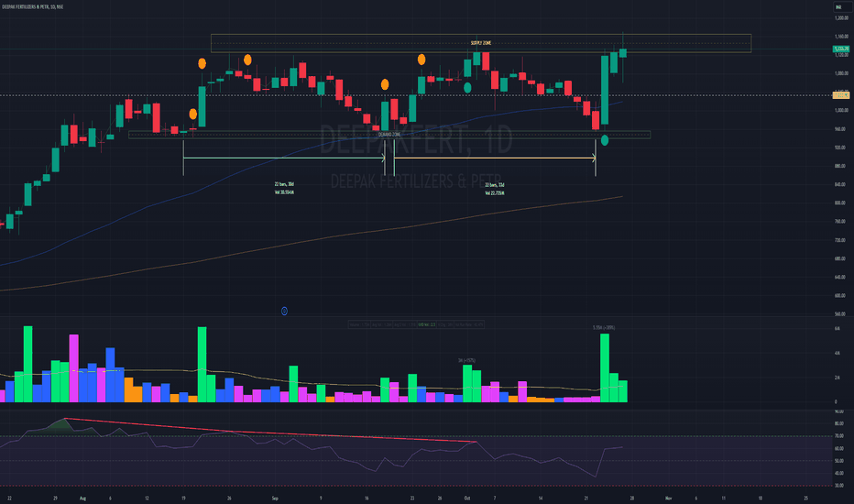Image resolution: width=854 pixels, height=504 pixels.
Task: Click the '3M (+157%)' volume bar label
Action: [x=466, y=360]
